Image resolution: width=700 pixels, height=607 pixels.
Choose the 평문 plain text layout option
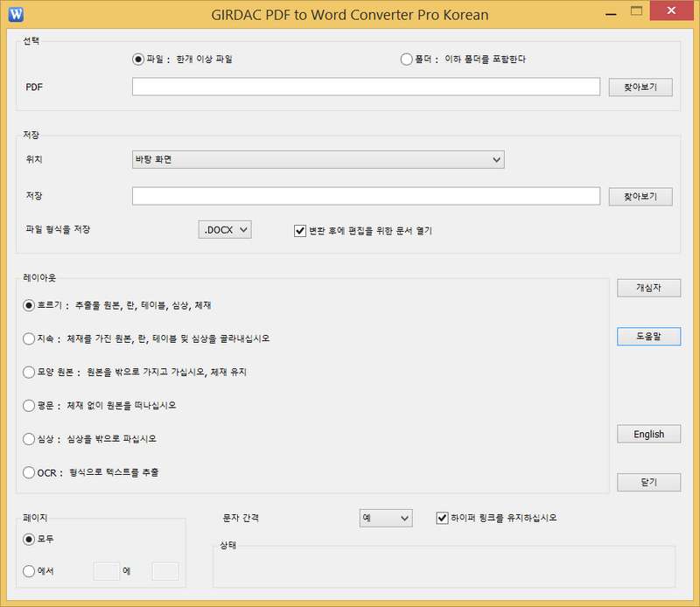[x=29, y=405]
